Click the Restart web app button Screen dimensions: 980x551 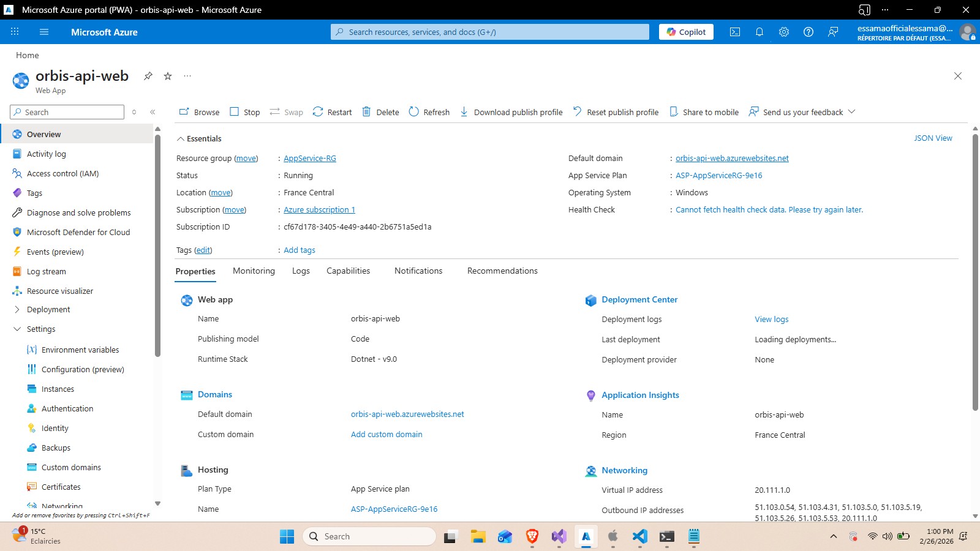pos(332,112)
